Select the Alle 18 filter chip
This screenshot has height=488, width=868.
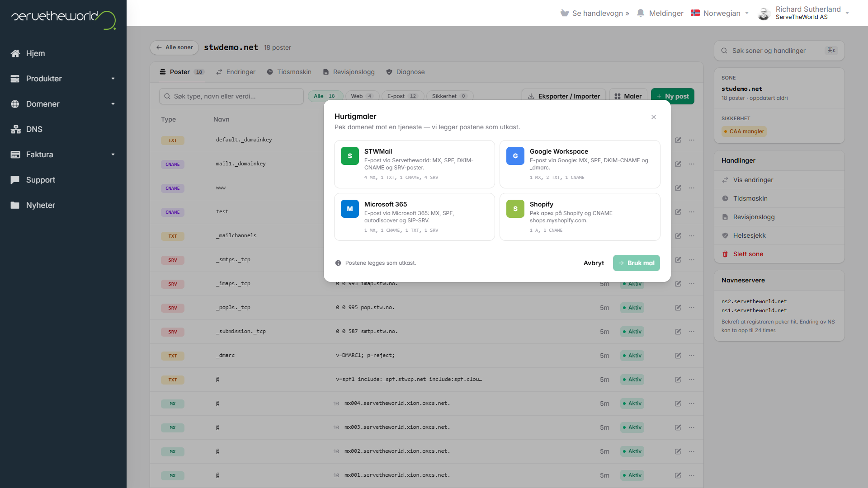[x=325, y=96]
